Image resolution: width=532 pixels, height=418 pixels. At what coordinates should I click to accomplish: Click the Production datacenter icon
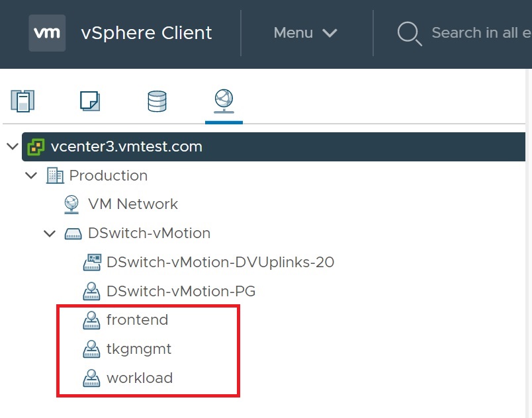tap(55, 176)
